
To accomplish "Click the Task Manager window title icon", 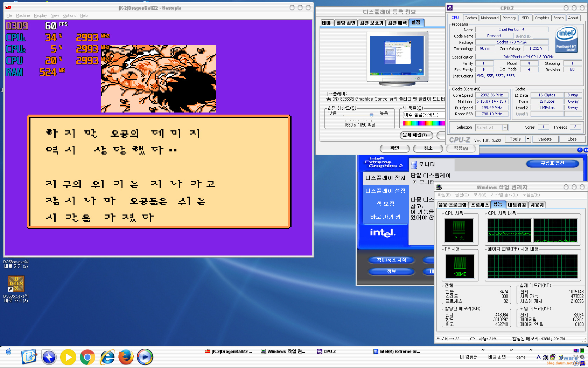I will pyautogui.click(x=439, y=187).
